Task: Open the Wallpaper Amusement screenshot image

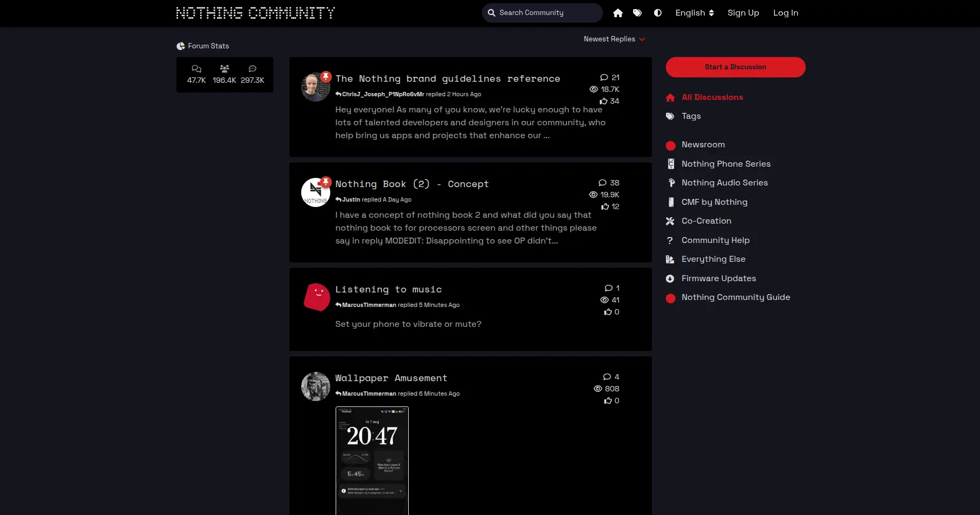Action: [372, 461]
